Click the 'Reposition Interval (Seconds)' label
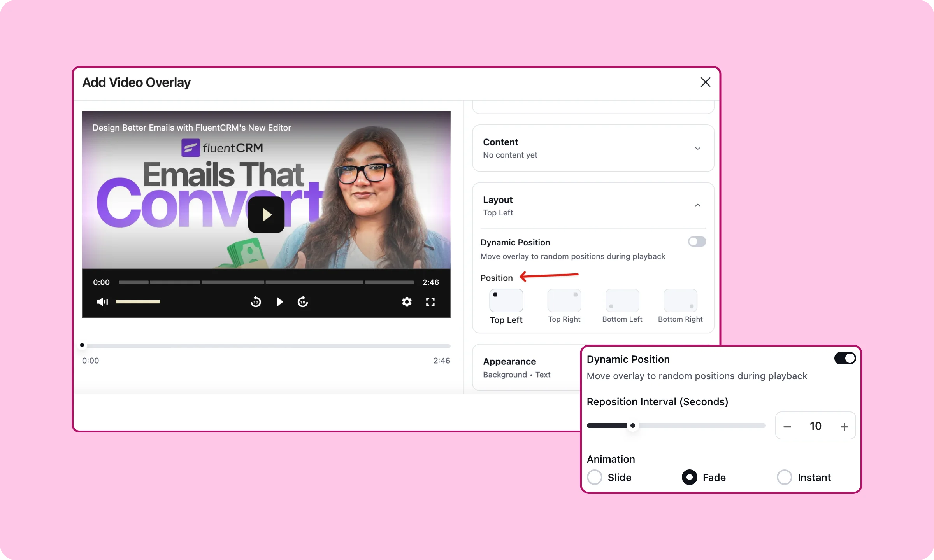This screenshot has width=934, height=560. [657, 402]
